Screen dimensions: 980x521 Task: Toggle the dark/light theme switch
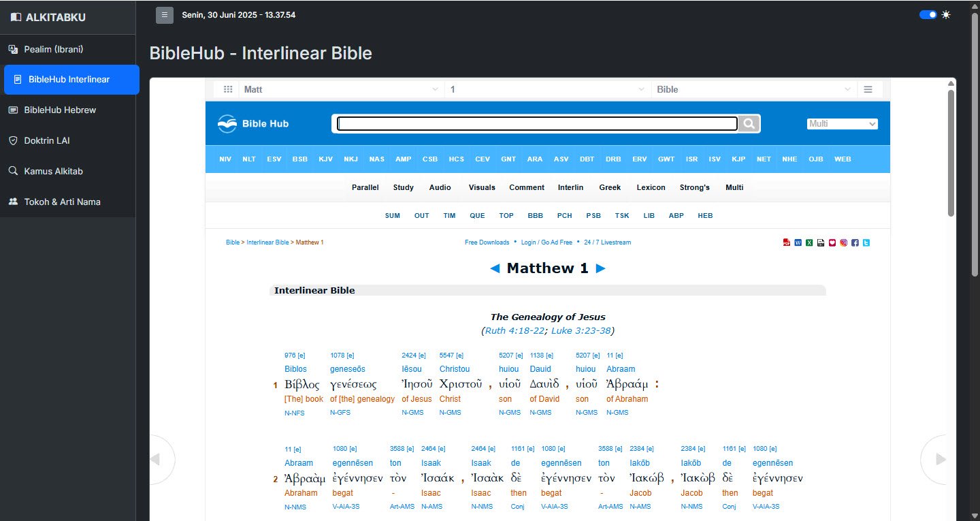click(928, 14)
